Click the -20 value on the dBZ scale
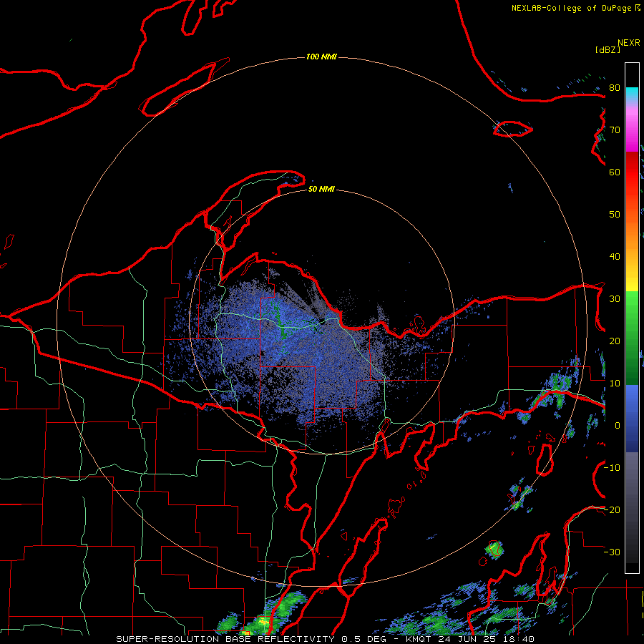This screenshot has height=644, width=644. pyautogui.click(x=612, y=510)
